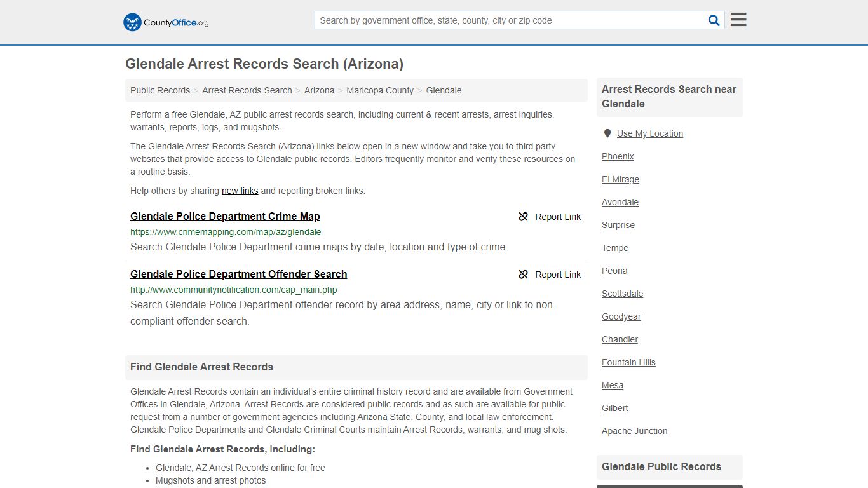
Task: Click 'Arrest Records Search near Glendale' sidebar heading
Action: [669, 97]
